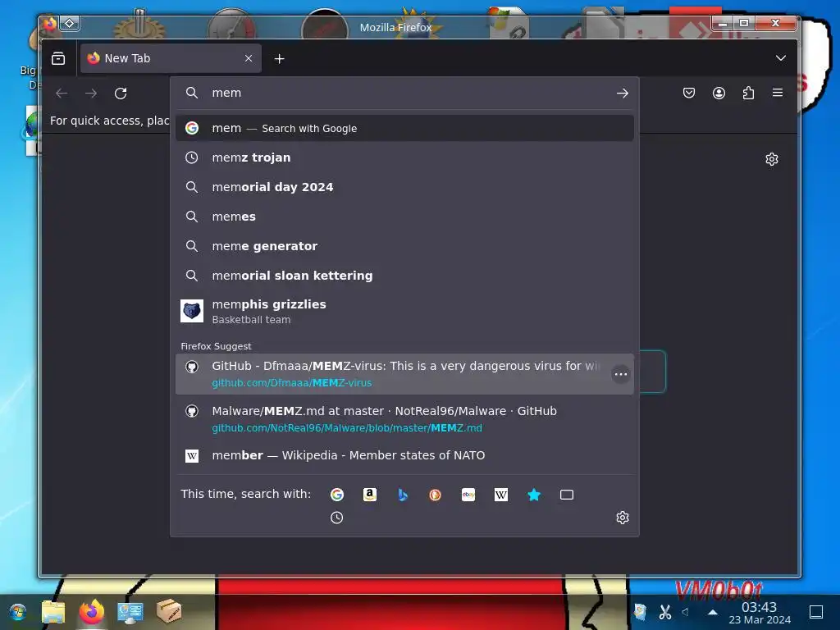
Task: Click show desktop button in taskbar
Action: [816, 611]
